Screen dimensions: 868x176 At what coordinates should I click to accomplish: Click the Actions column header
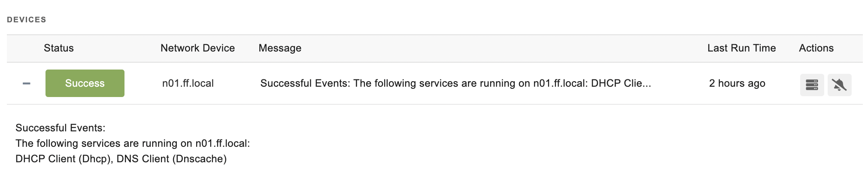[816, 48]
